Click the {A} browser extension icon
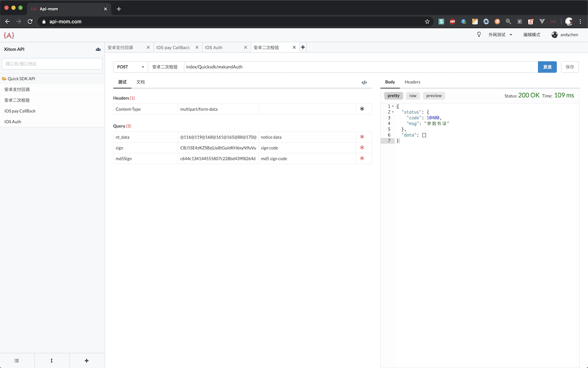This screenshot has width=588, height=368. pyautogui.click(x=553, y=22)
